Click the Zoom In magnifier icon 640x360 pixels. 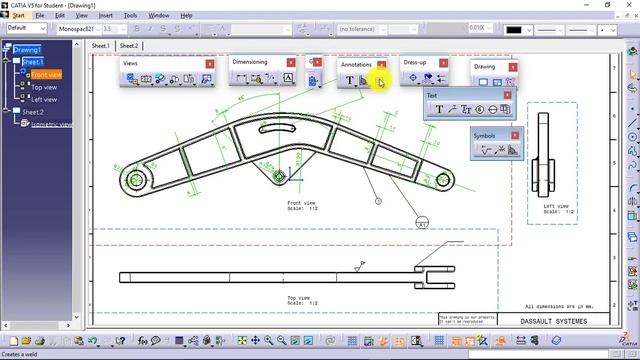click(x=268, y=340)
